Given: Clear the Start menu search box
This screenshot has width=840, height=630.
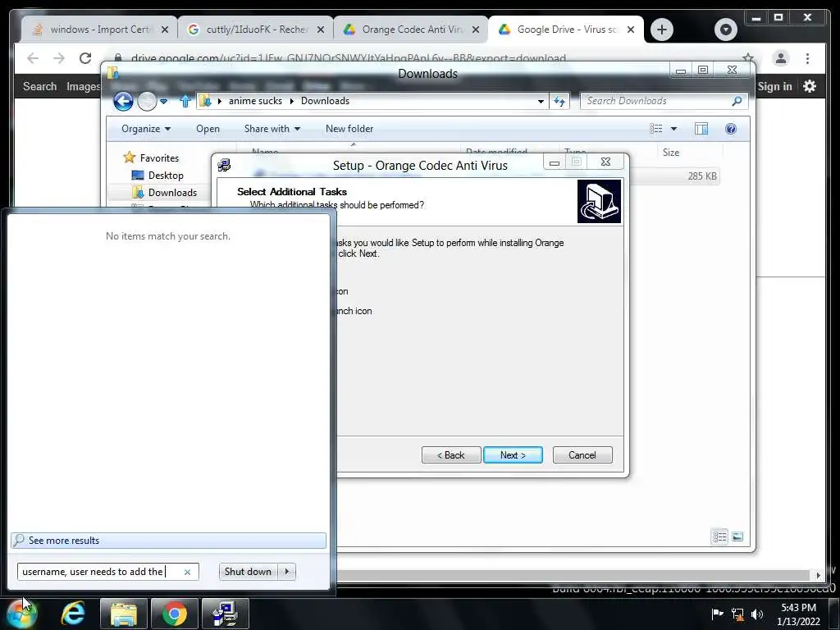Looking at the screenshot, I should pyautogui.click(x=187, y=572).
